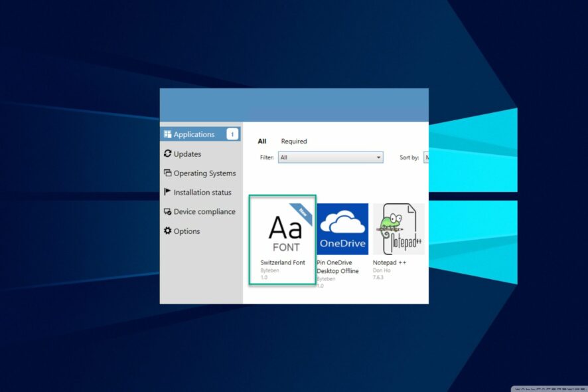Open Options via the gear icon
Viewport: 588px width, 392px height.
pyautogui.click(x=168, y=231)
